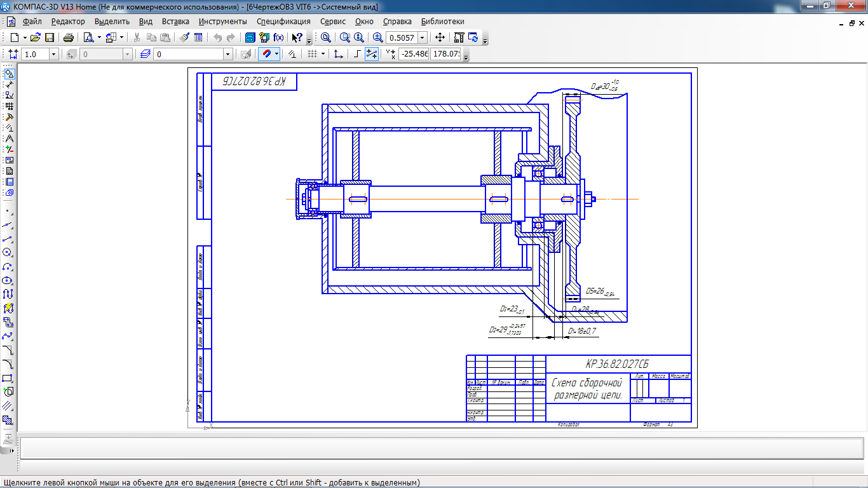The width and height of the screenshot is (868, 488).
Task: Toggle grid display button
Action: [x=312, y=54]
